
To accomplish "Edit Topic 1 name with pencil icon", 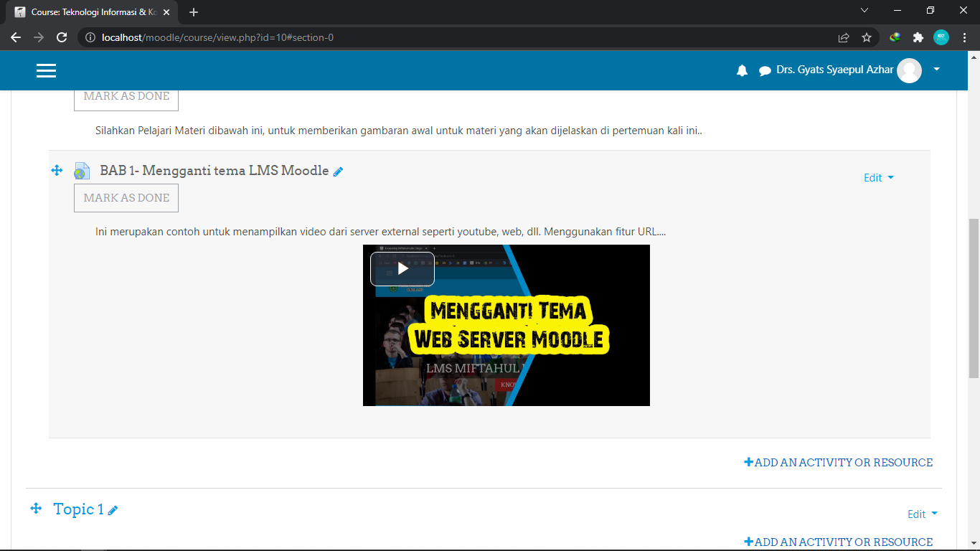I will pos(113,510).
